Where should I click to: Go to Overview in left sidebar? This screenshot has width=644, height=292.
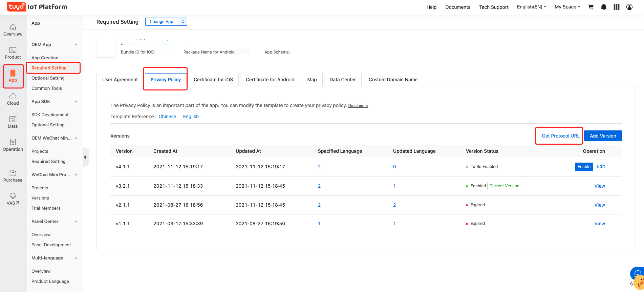13,30
